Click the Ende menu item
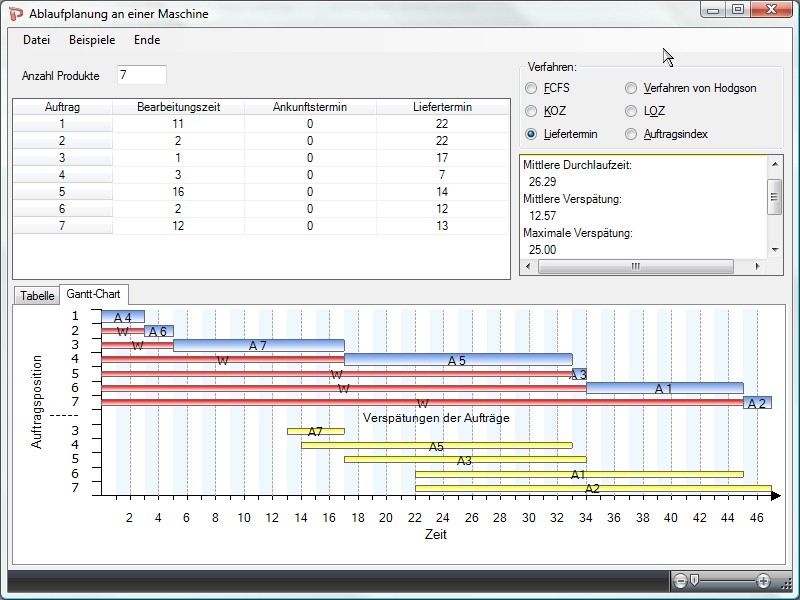Screen dimensions: 800x600 click(x=147, y=40)
